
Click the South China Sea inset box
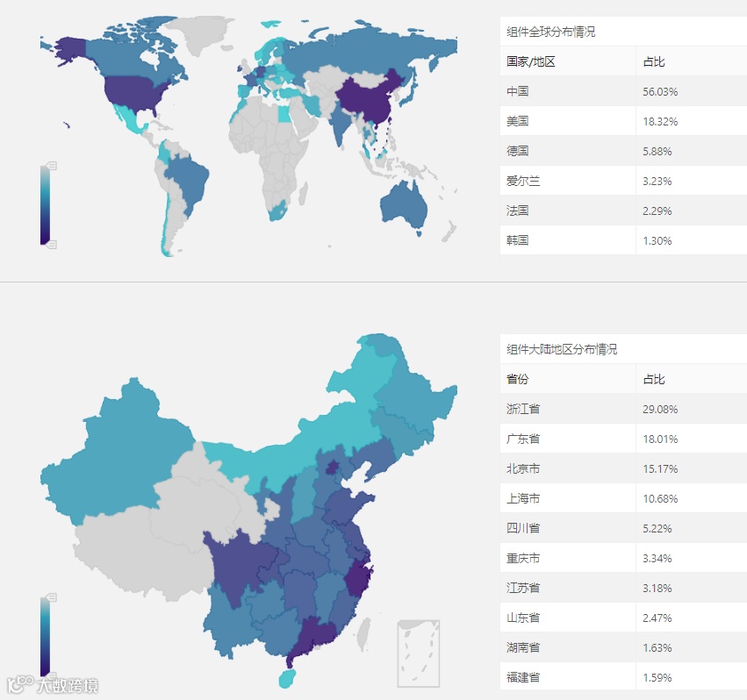point(419,654)
